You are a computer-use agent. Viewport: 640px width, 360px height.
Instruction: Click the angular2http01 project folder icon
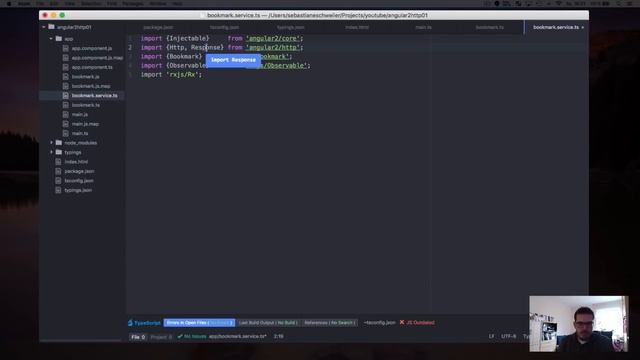point(51,27)
